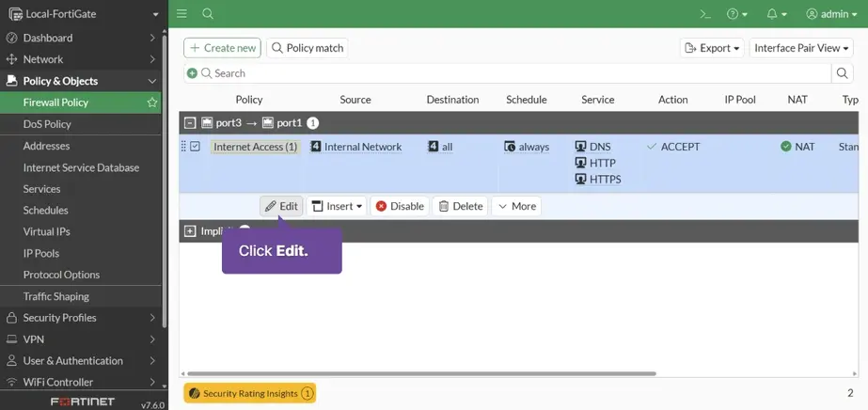Click the Create new button

(x=222, y=48)
